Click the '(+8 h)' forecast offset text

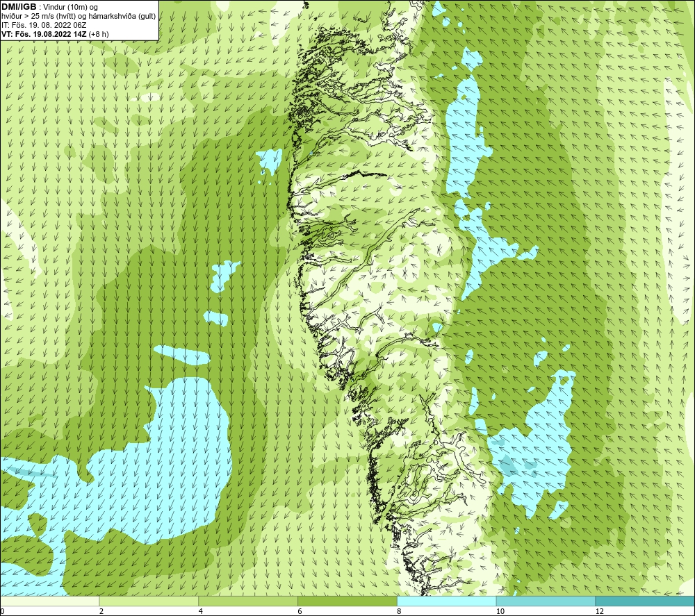click(x=99, y=33)
